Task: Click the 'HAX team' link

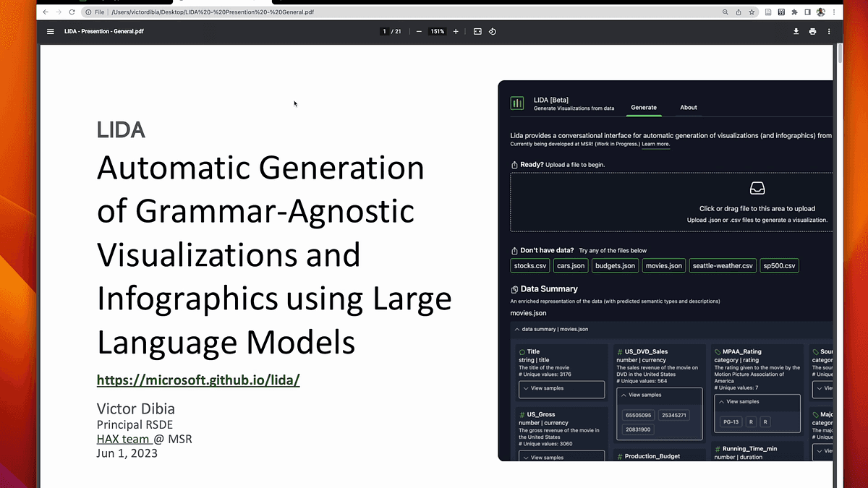Action: tap(124, 439)
